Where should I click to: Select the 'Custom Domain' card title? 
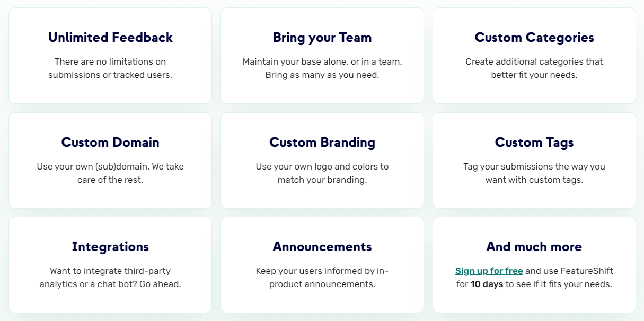tap(110, 142)
